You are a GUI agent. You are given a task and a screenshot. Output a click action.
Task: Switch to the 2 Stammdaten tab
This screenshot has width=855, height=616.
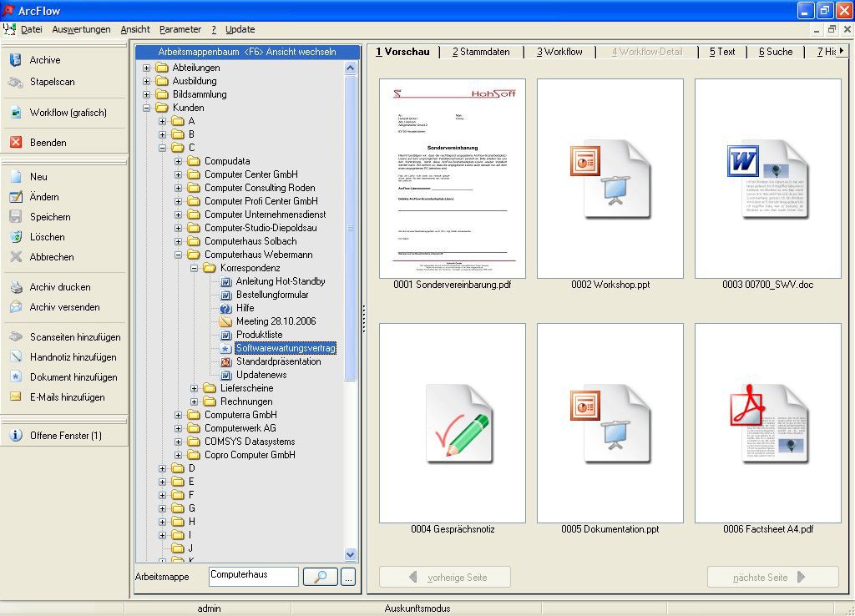(x=481, y=52)
